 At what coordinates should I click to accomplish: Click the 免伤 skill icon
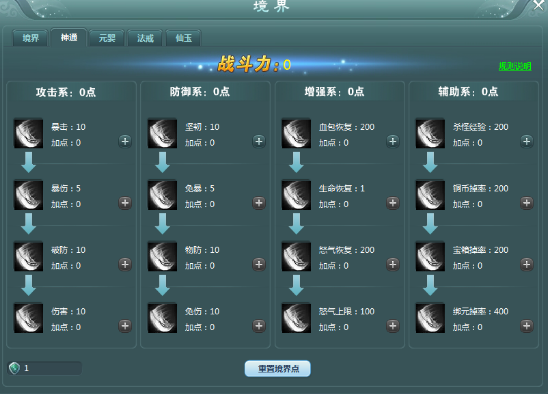[162, 318]
